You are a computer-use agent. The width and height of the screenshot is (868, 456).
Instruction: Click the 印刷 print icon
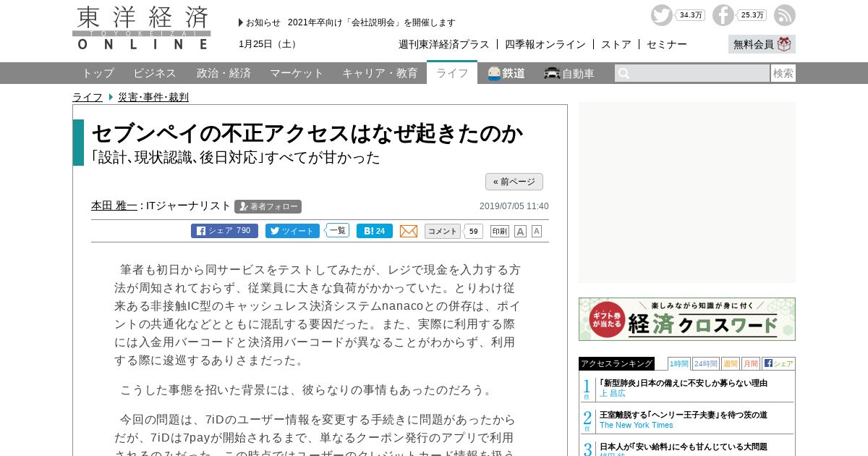pyautogui.click(x=500, y=231)
